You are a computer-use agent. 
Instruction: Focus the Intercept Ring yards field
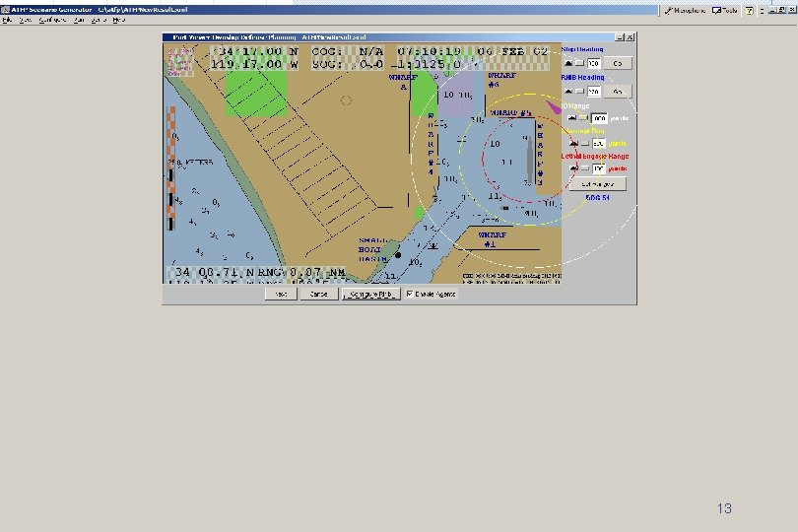pyautogui.click(x=599, y=144)
